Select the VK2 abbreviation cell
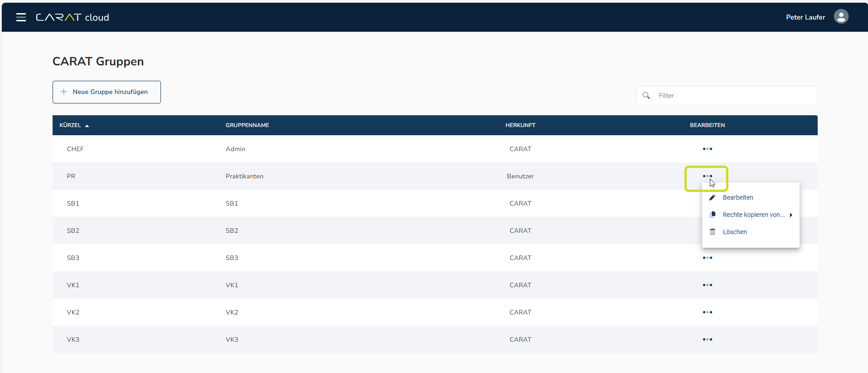 click(73, 312)
